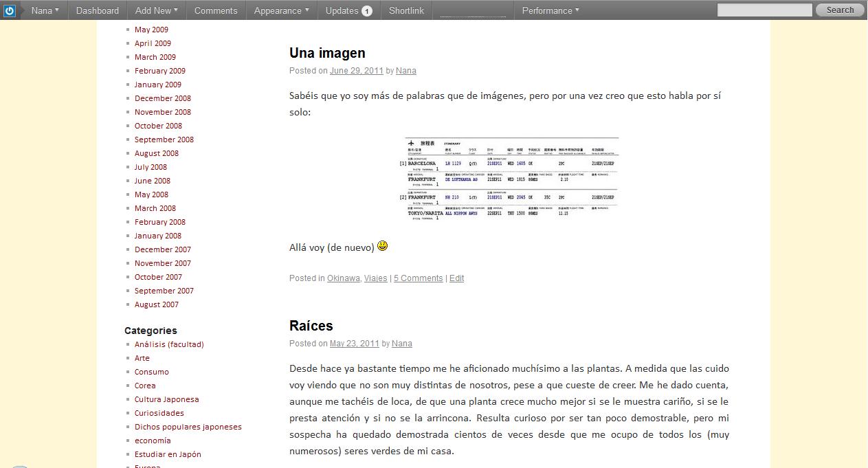Image resolution: width=868 pixels, height=468 pixels.
Task: Open the Updates item with badge 1
Action: pyautogui.click(x=349, y=10)
